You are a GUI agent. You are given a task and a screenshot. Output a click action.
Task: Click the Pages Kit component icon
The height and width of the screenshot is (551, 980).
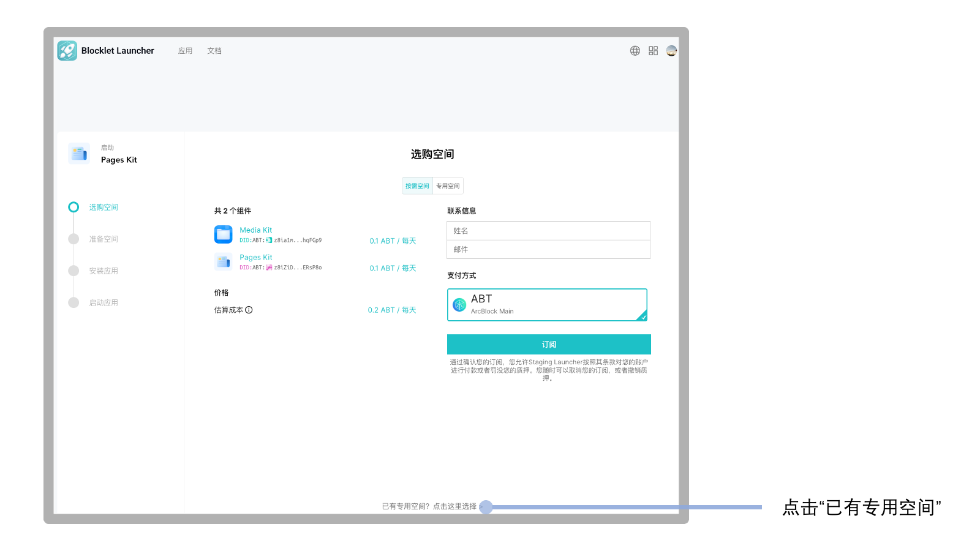(x=224, y=261)
